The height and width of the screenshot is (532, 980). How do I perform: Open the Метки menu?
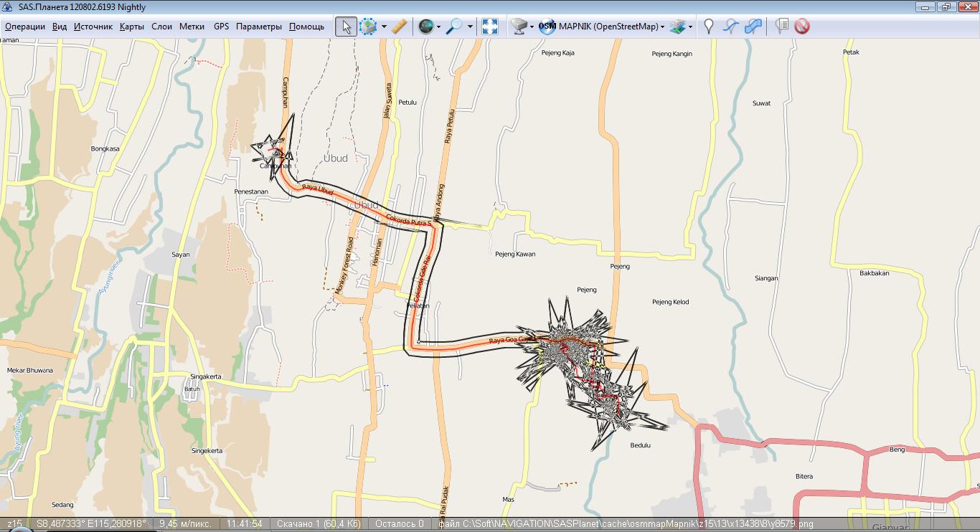[x=192, y=27]
